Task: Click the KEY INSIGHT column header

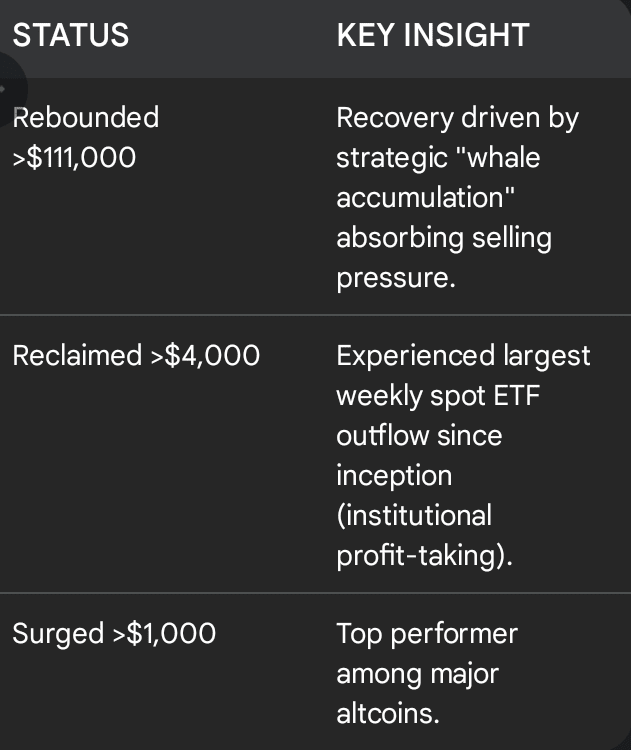Action: point(432,36)
